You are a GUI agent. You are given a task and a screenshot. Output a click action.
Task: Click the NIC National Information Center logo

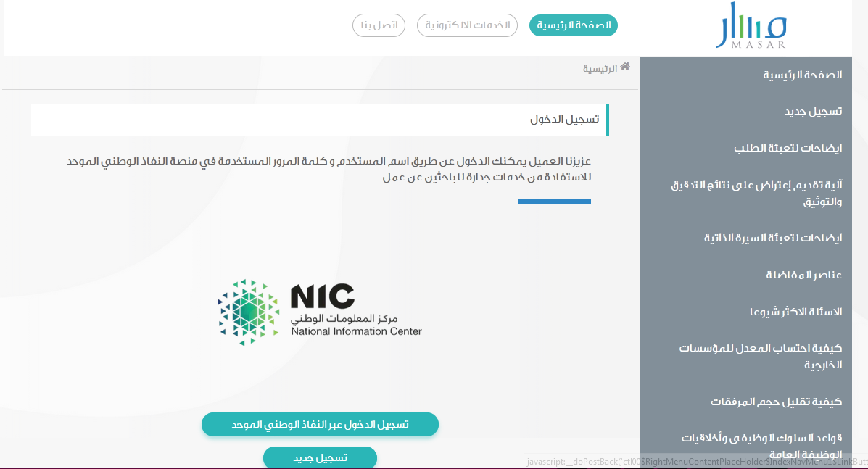[319, 312]
